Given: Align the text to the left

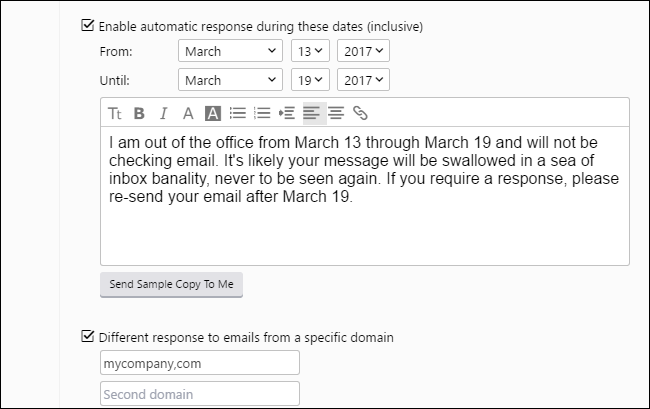Looking at the screenshot, I should [x=312, y=113].
